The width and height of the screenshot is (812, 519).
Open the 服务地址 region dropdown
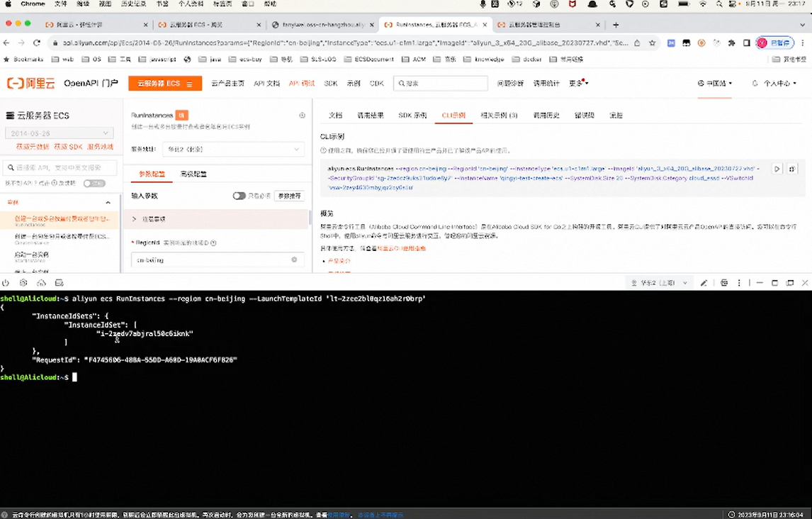[x=233, y=149]
